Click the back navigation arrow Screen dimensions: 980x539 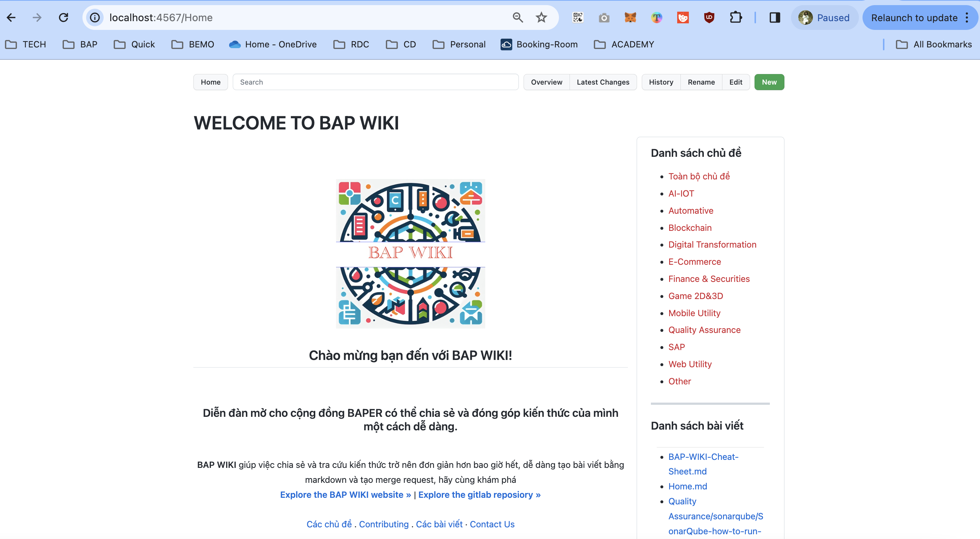(x=11, y=18)
